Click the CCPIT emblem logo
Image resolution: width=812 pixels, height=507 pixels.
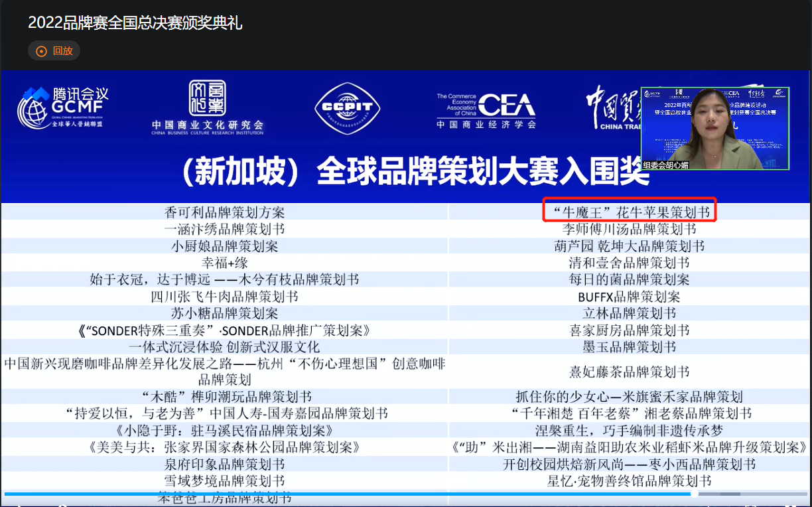(338, 108)
